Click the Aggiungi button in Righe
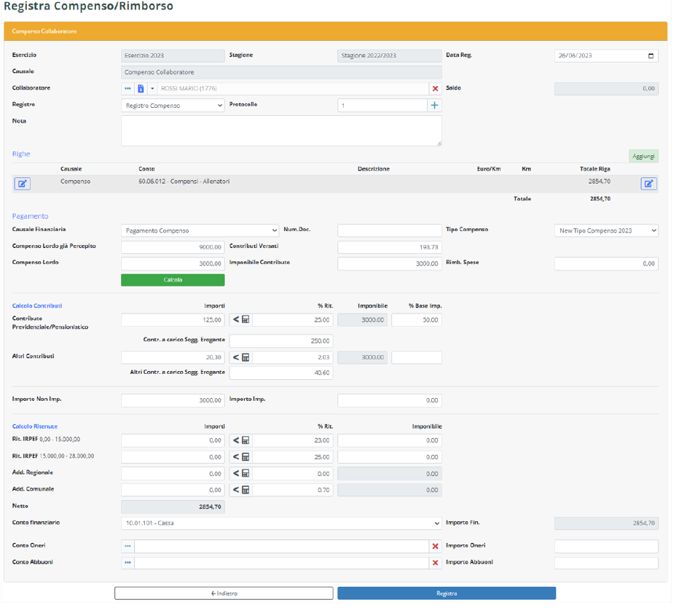 (643, 156)
